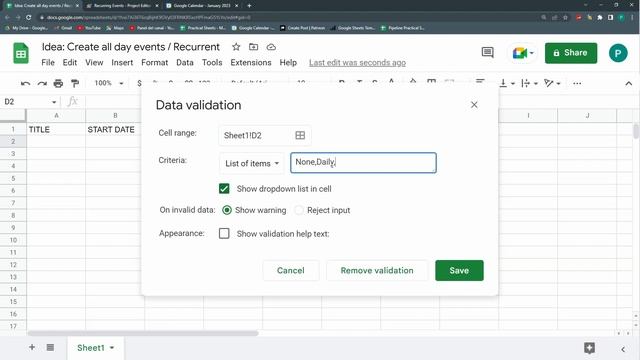Open the Data menu
Screen dimensions: 640x360
click(x=185, y=62)
